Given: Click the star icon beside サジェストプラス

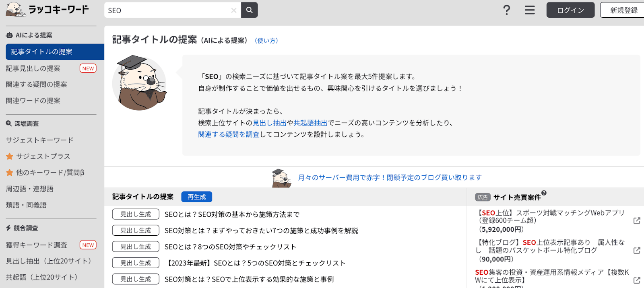Looking at the screenshot, I should coord(10,156).
